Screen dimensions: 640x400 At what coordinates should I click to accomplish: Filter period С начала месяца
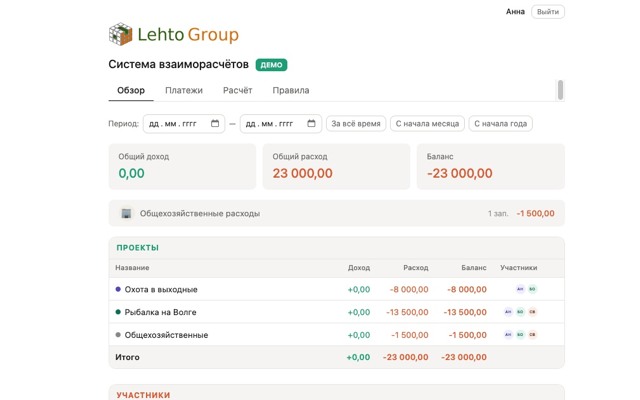(427, 123)
